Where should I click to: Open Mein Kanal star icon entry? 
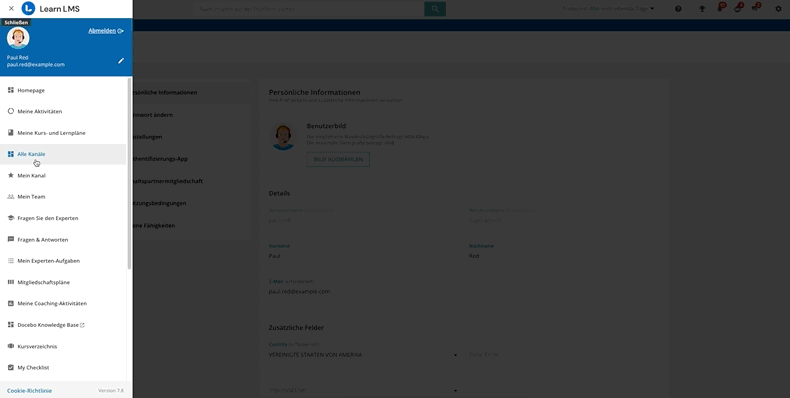tap(11, 175)
